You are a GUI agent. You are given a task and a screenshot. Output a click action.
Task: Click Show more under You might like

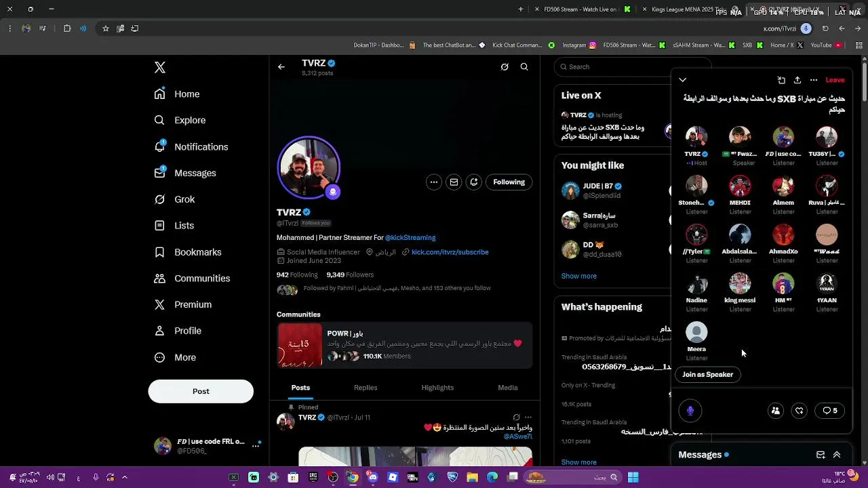tap(579, 276)
